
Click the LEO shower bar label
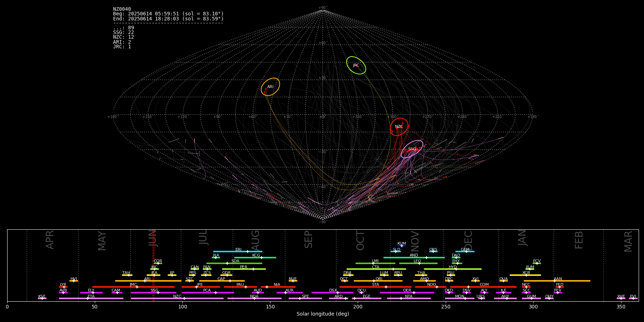point(418,261)
